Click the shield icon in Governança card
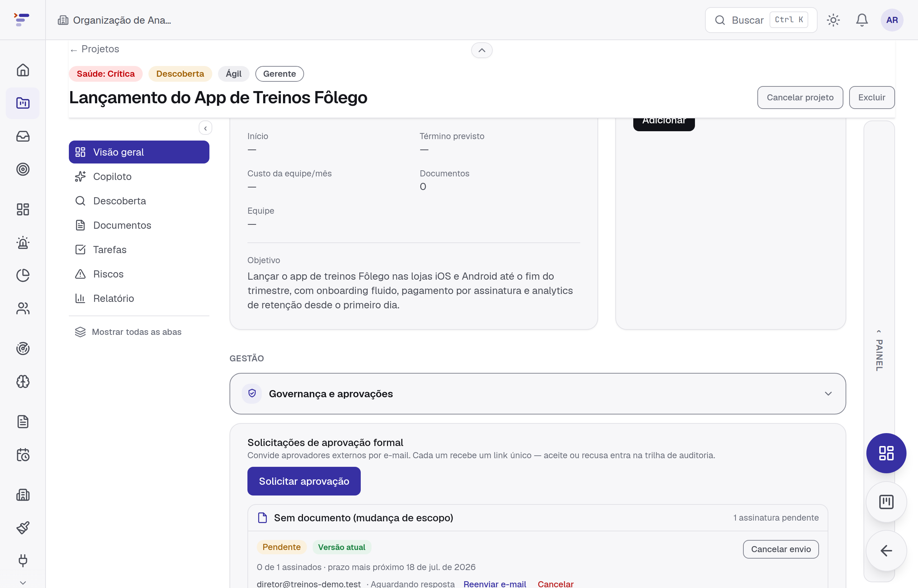The image size is (918, 588). pyautogui.click(x=252, y=393)
